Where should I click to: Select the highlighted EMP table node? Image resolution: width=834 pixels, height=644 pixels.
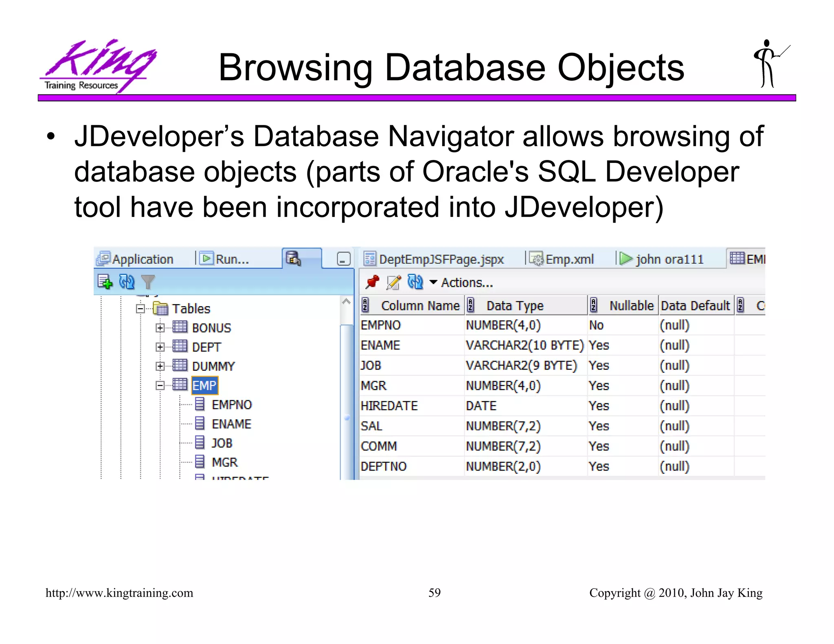204,385
